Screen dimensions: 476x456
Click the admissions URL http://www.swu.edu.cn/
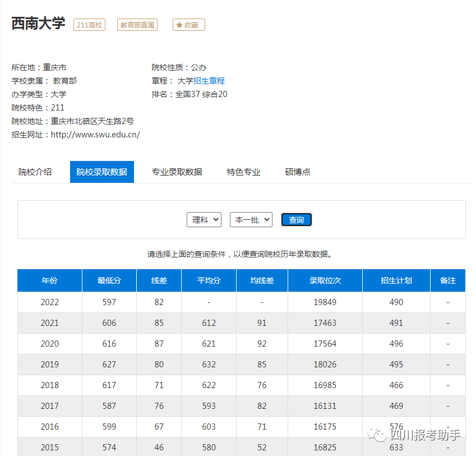95,135
